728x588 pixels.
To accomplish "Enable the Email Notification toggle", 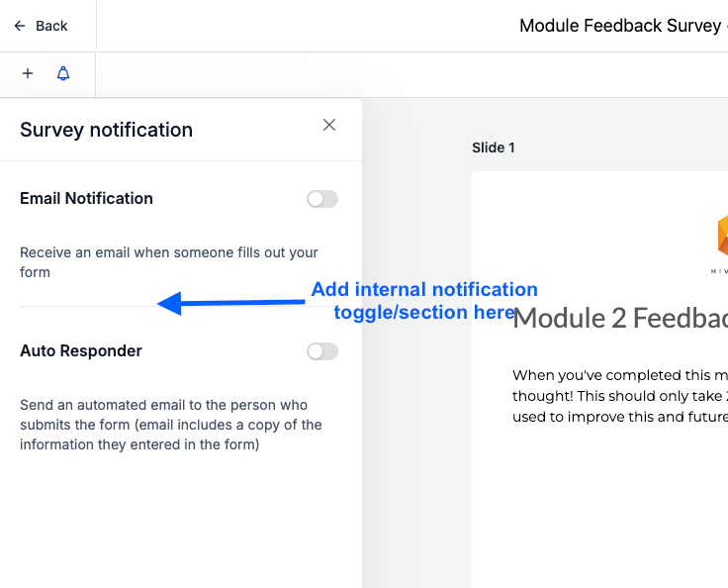I will pos(321,199).
